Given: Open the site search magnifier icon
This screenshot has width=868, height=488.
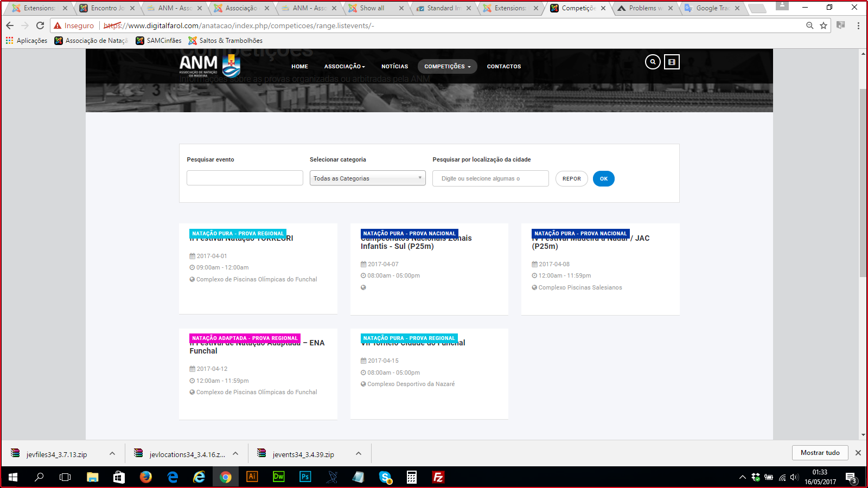Looking at the screenshot, I should (x=653, y=62).
